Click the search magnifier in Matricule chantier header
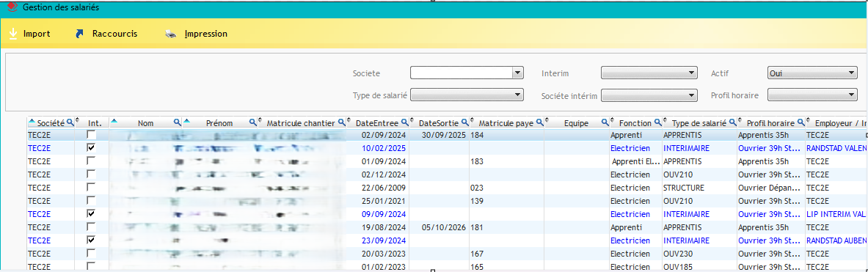 tap(342, 122)
